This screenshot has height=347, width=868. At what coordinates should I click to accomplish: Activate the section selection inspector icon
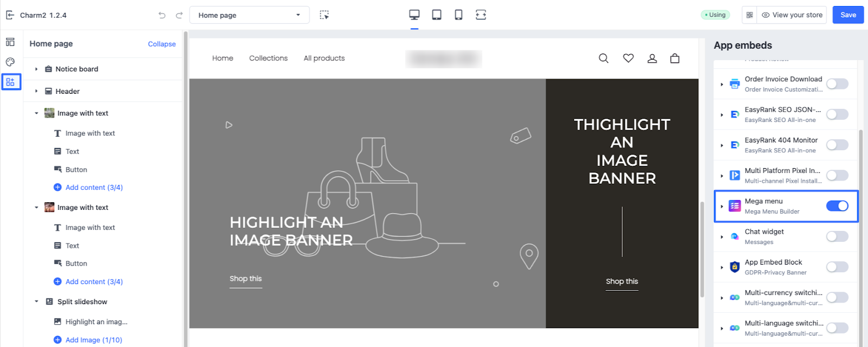(324, 15)
